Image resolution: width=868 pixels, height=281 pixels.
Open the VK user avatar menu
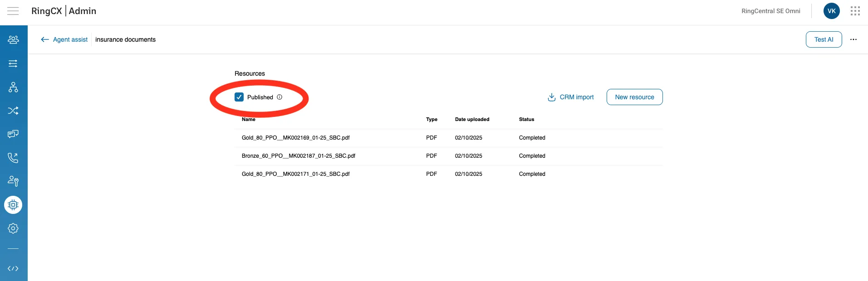[x=831, y=11]
